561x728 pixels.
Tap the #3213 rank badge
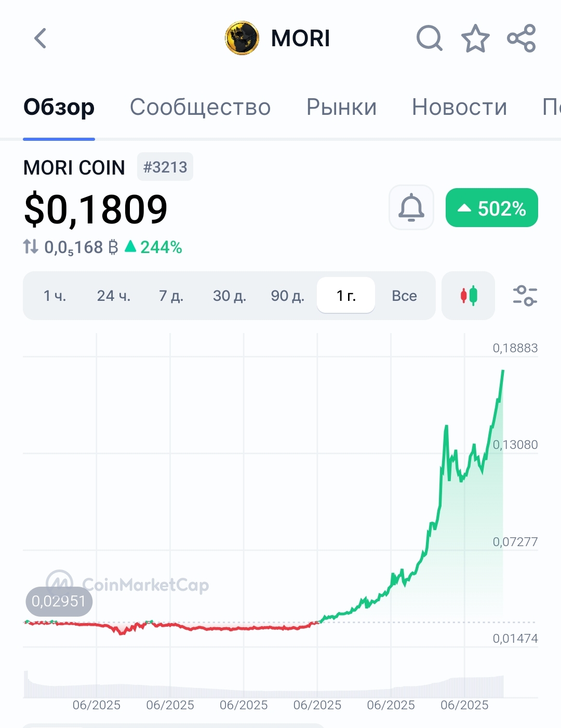[165, 167]
